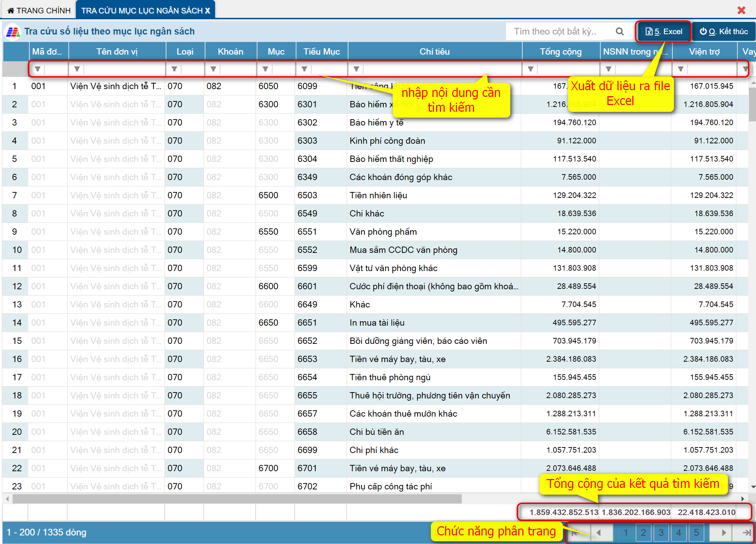The height and width of the screenshot is (544, 756).
Task: Click the Kết thúc button
Action: tap(724, 32)
